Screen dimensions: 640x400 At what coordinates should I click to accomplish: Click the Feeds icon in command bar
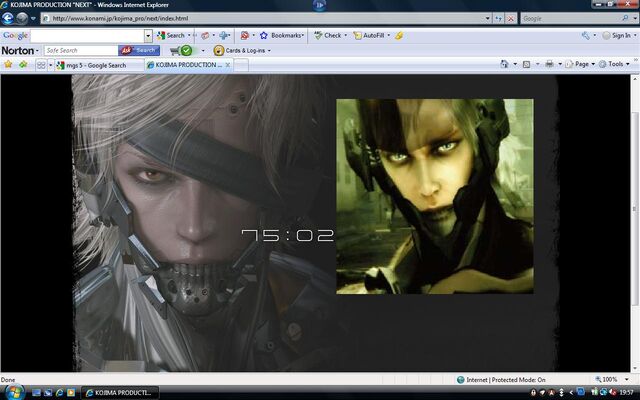tap(527, 64)
